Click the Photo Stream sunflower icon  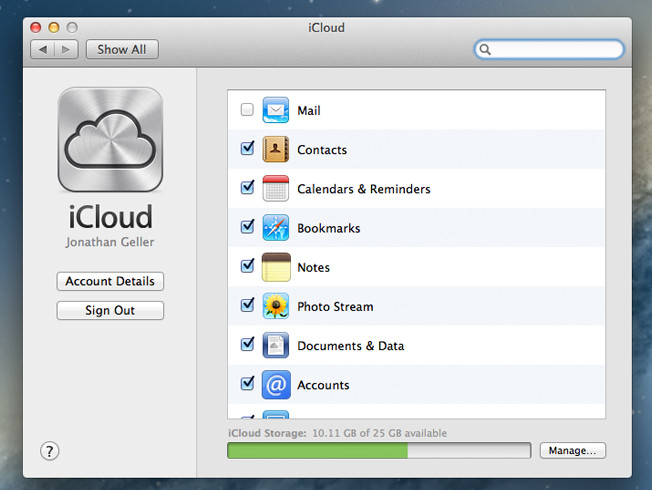275,306
